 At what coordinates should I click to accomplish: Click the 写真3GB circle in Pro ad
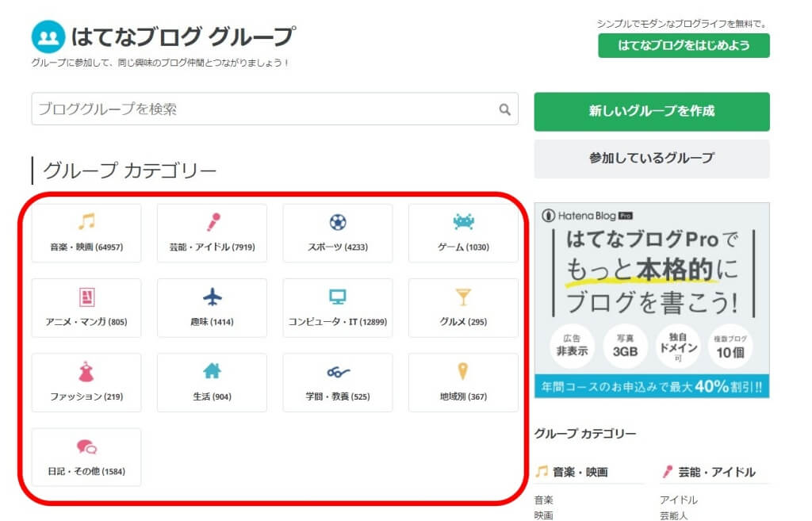coord(625,346)
